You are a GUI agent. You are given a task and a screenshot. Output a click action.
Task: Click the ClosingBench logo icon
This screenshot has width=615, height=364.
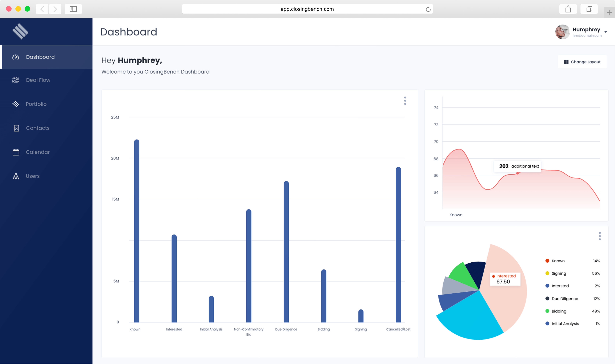20,31
